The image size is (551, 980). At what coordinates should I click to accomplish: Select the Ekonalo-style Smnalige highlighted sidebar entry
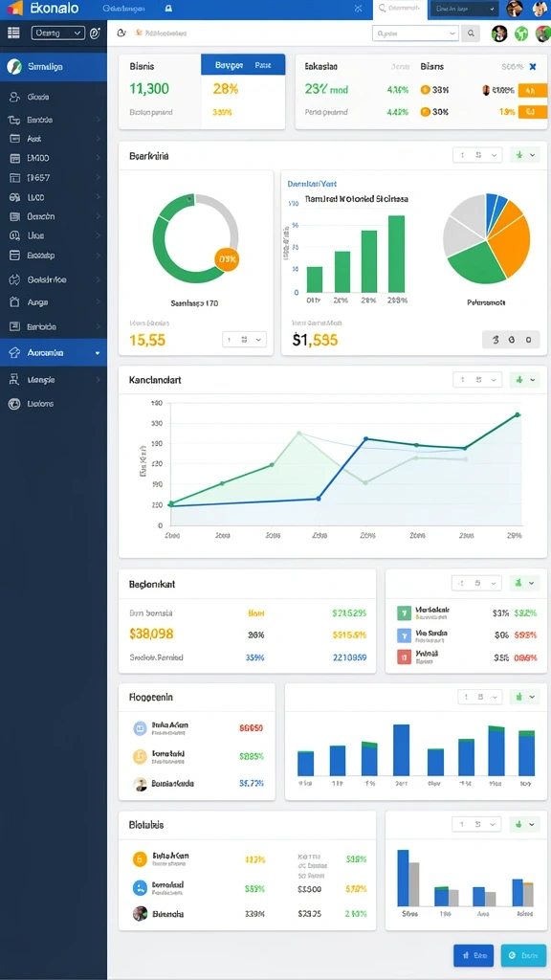pyautogui.click(x=54, y=67)
